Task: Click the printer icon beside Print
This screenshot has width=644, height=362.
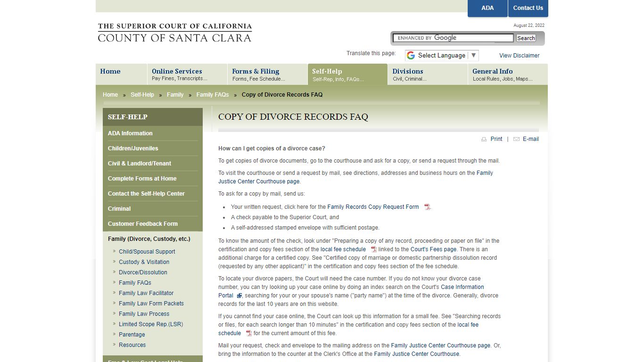Action: 484,139
